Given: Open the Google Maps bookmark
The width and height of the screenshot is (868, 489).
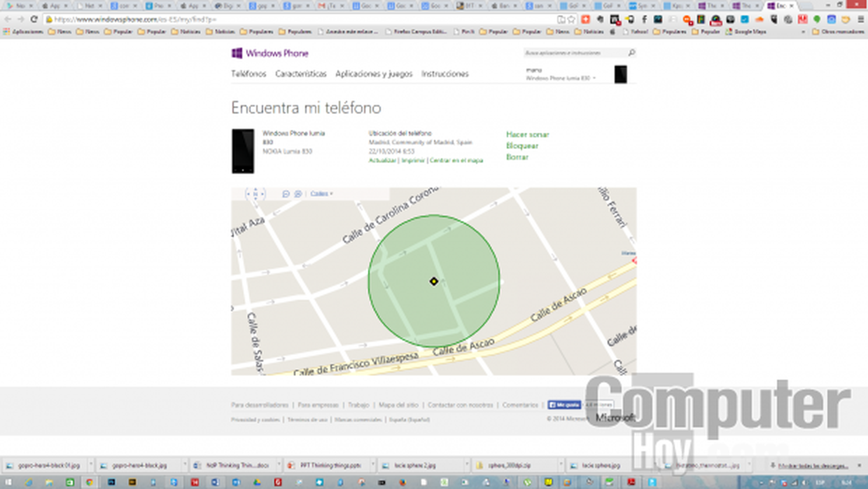Looking at the screenshot, I should point(746,32).
